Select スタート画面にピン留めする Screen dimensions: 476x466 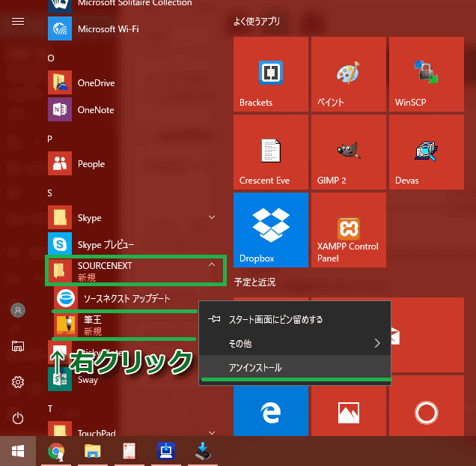pyautogui.click(x=295, y=319)
